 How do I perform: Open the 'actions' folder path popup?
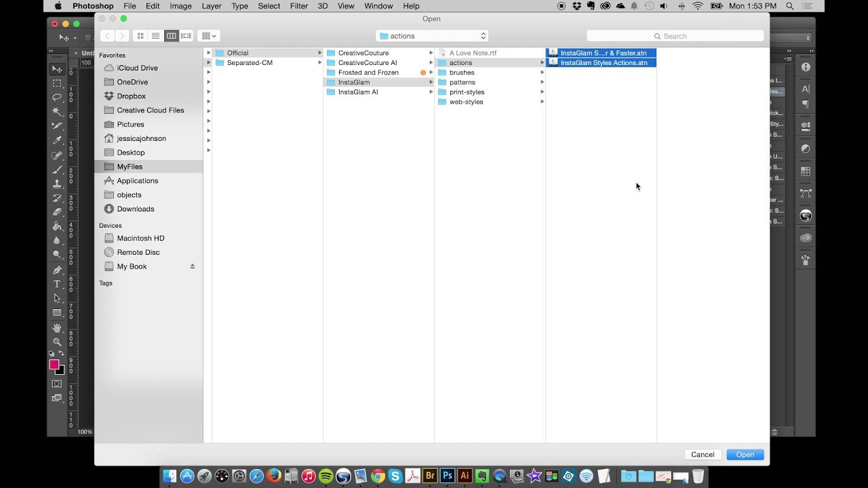tap(432, 36)
